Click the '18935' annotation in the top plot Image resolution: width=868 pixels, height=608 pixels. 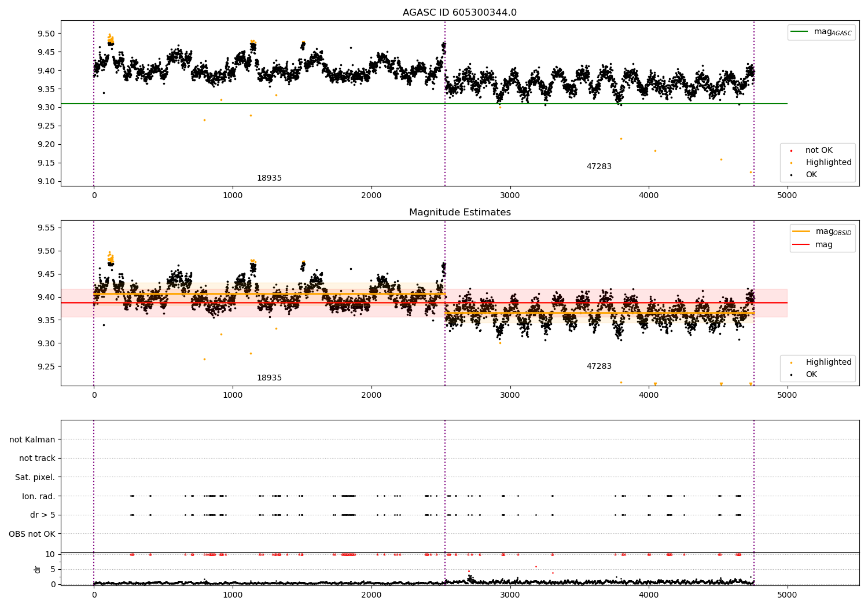(x=269, y=178)
